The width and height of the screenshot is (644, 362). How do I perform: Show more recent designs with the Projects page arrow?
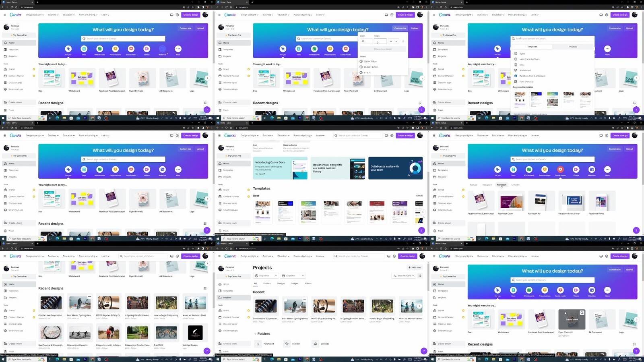pyautogui.click(x=419, y=306)
